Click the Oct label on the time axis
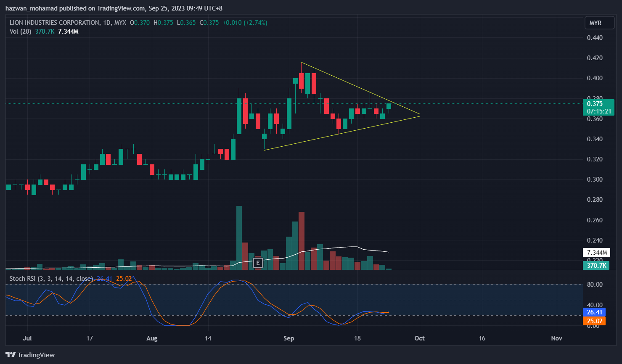The width and height of the screenshot is (622, 364). pos(420,338)
